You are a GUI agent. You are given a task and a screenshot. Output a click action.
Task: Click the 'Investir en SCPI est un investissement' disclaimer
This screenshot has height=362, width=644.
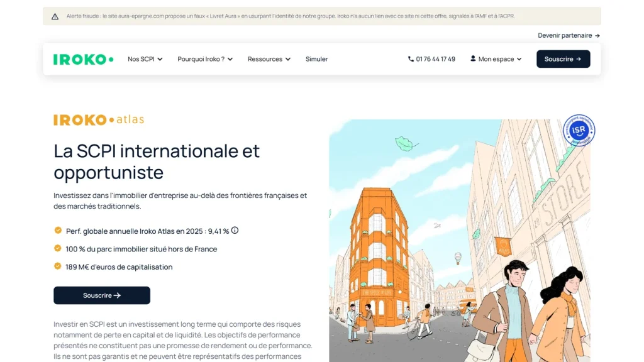coord(183,340)
